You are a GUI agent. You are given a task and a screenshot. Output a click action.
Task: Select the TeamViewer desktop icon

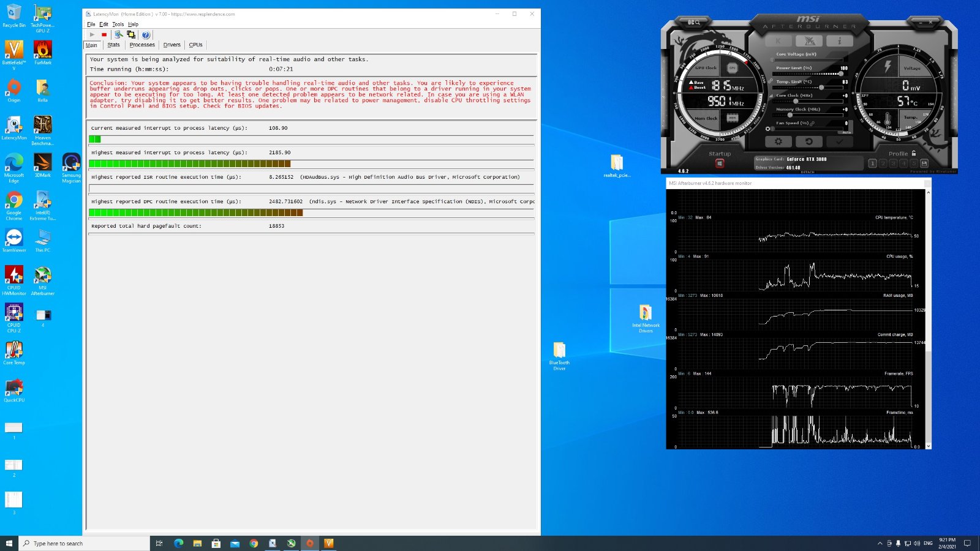[x=14, y=241]
